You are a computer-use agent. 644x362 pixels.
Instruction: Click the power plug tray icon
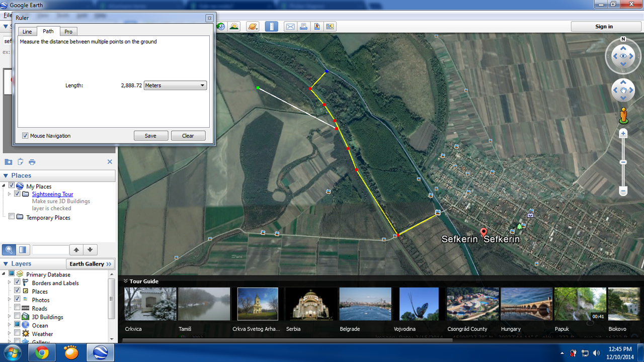click(x=574, y=353)
